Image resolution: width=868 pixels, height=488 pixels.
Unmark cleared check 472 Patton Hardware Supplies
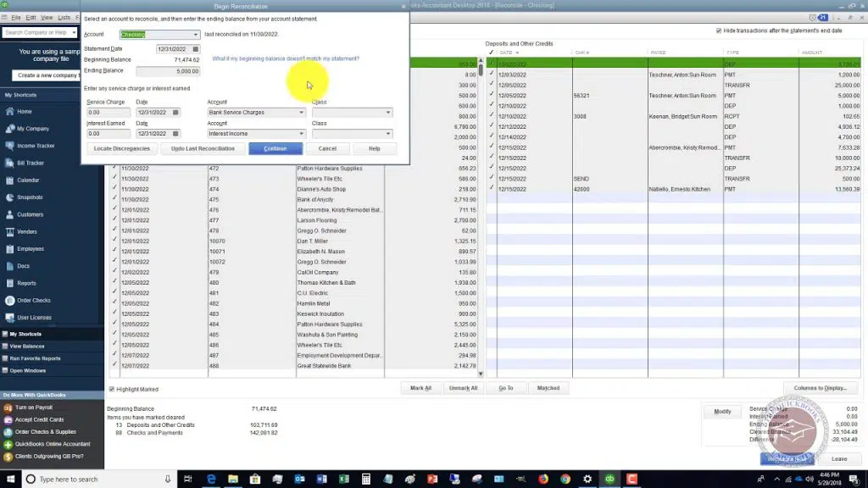coord(114,169)
